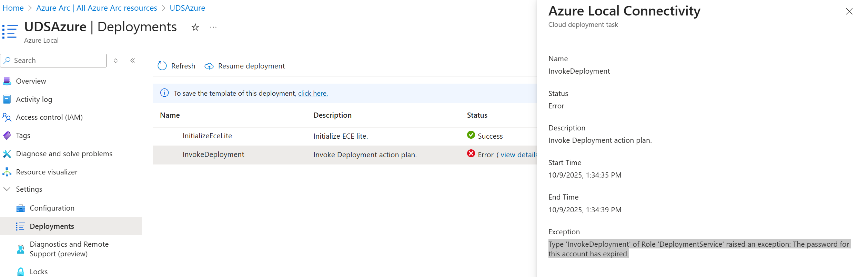Click the Overview icon in sidebar
The width and height of the screenshot is (868, 277).
tap(7, 81)
